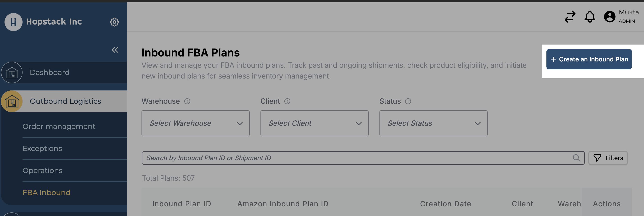Collapse sidebar with double chevron icon
Viewport: 644px width, 216px height.
[x=115, y=50]
